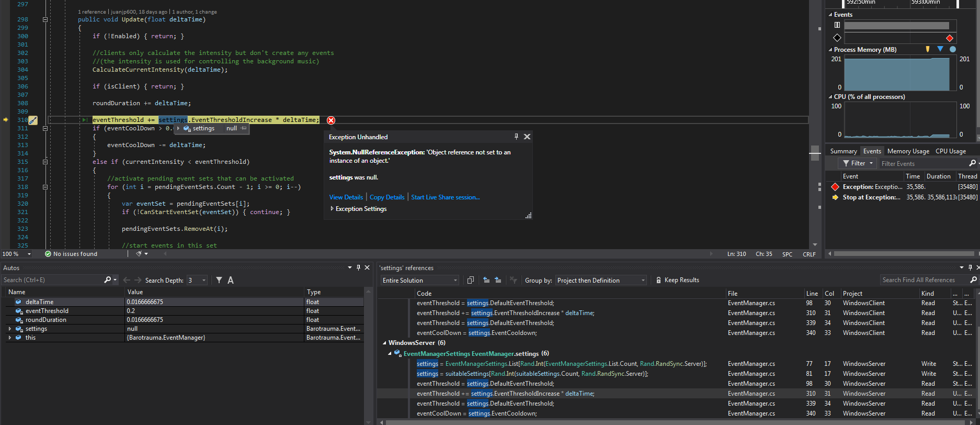The height and width of the screenshot is (425, 980).
Task: Toggle the pin on settings data tip
Action: click(243, 128)
